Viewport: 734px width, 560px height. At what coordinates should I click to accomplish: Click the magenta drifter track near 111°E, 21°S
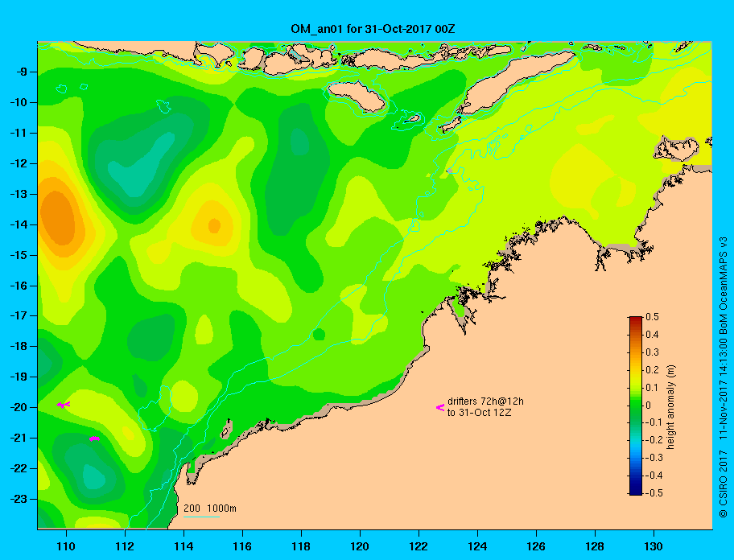94,439
